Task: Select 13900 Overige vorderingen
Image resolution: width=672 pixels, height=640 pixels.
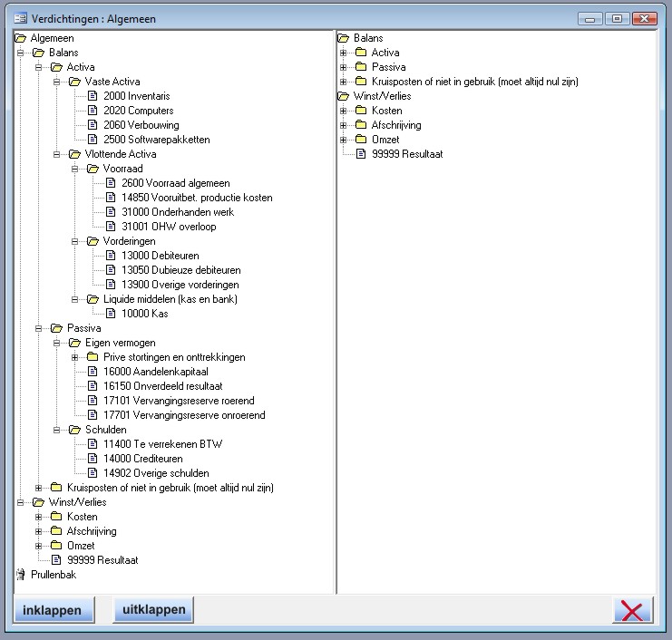Action: click(180, 285)
